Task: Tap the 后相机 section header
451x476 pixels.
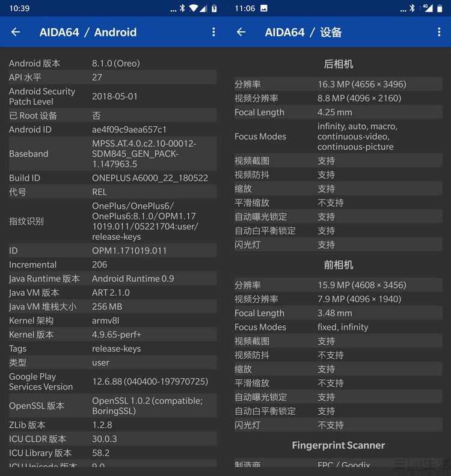Action: coord(339,64)
